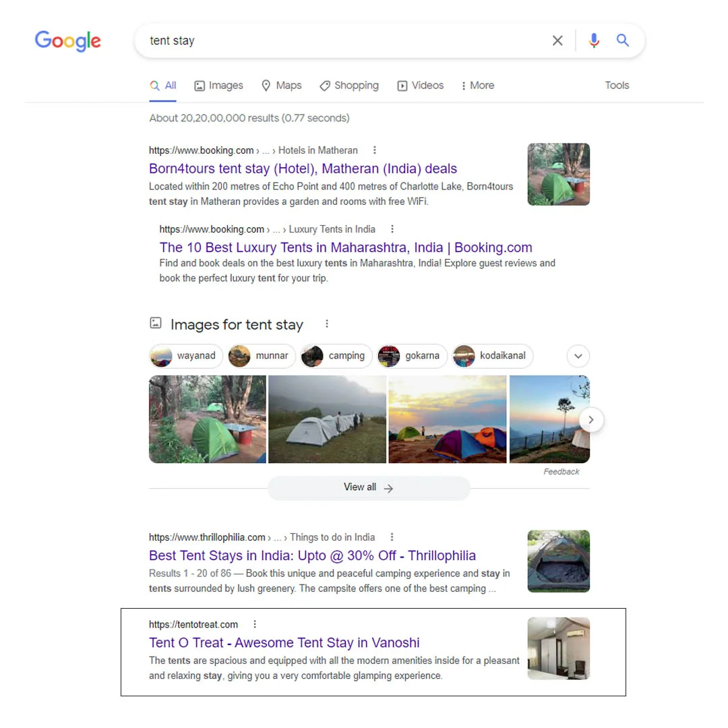Open the Google logo homepage
Viewport: 728px width, 728px height.
click(68, 41)
